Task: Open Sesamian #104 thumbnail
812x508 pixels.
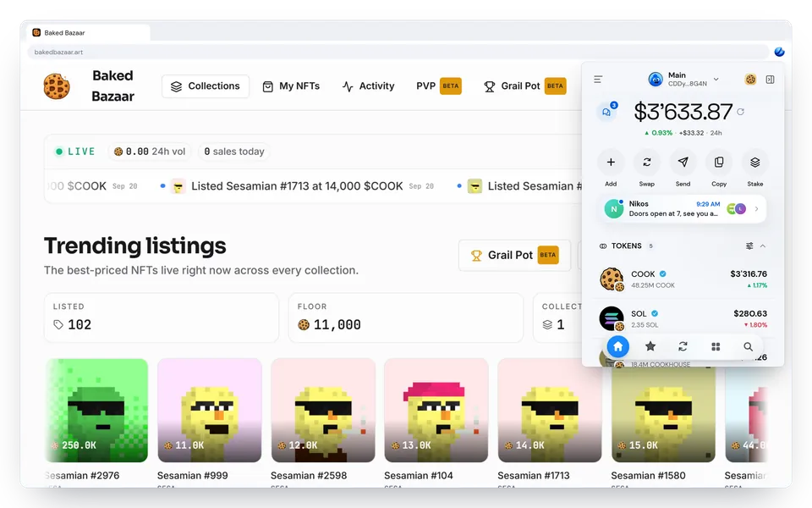Action: (436, 410)
